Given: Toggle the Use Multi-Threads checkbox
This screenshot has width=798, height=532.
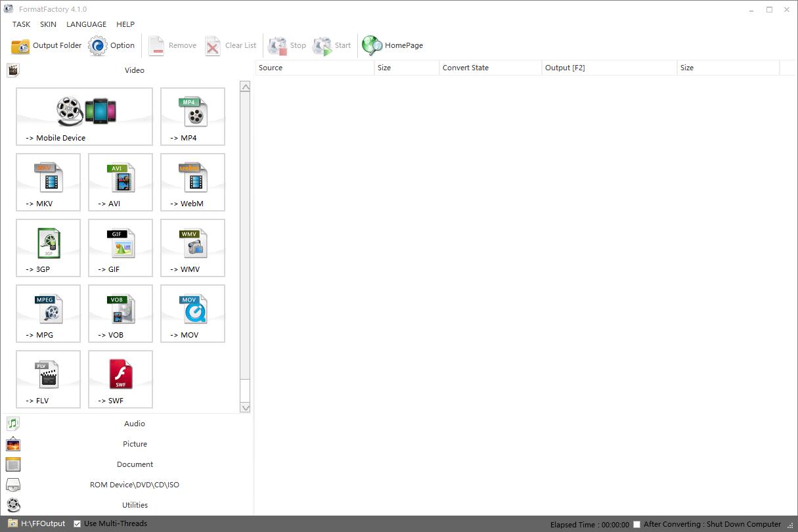Looking at the screenshot, I should (78, 523).
